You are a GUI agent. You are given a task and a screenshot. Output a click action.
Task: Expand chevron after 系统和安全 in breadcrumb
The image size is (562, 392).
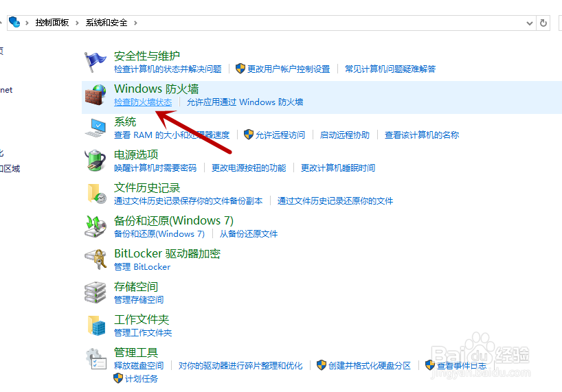(135, 23)
